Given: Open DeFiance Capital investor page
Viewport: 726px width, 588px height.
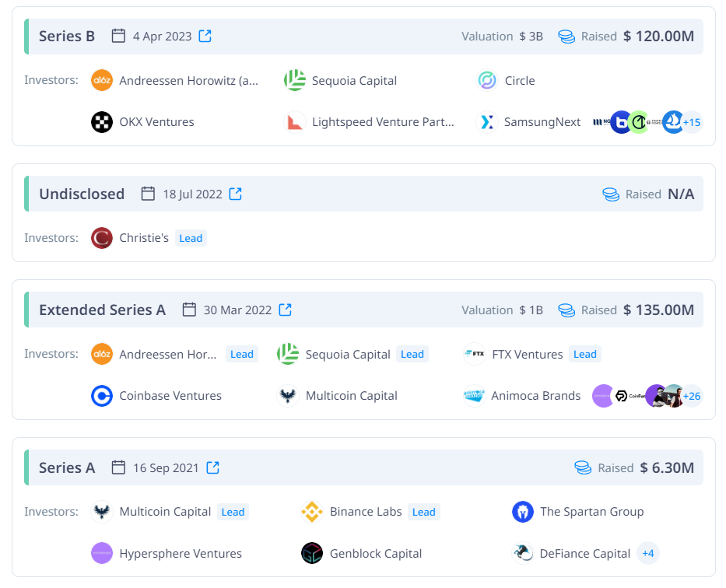Looking at the screenshot, I should click(585, 554).
